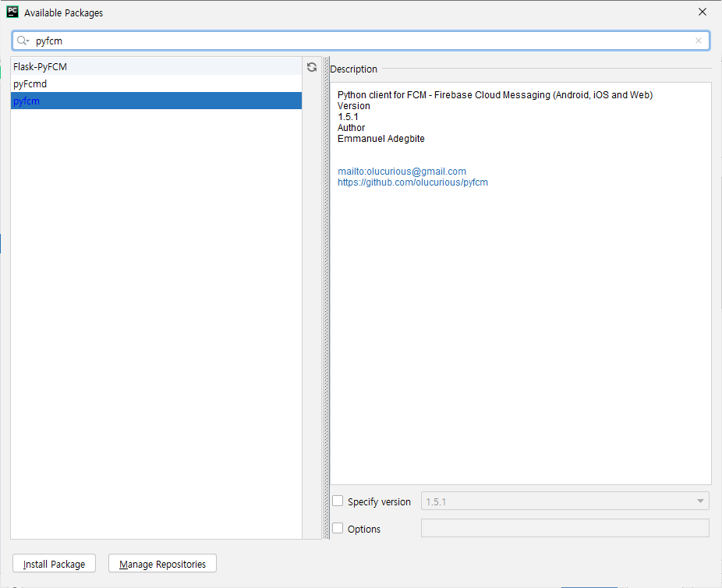
Task: Enable the Specify version checkbox
Action: click(x=338, y=501)
